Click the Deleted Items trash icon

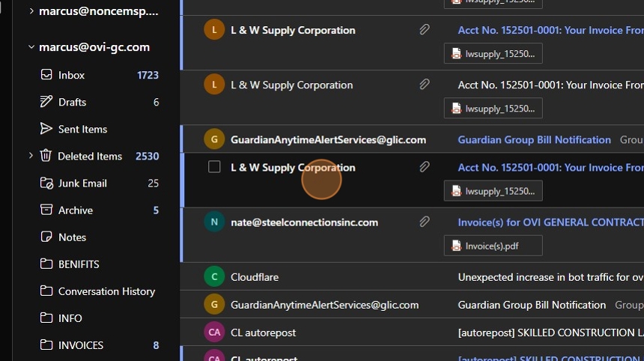(x=46, y=156)
